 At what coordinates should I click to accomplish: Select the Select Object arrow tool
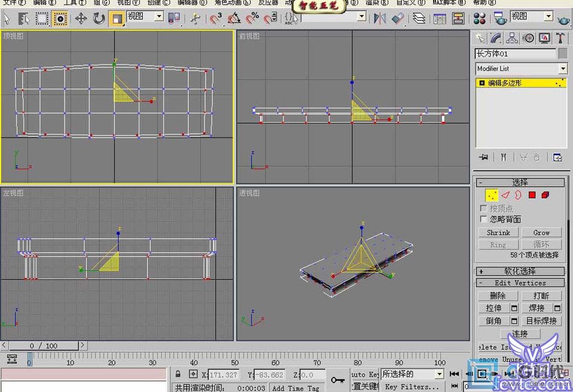(x=7, y=18)
